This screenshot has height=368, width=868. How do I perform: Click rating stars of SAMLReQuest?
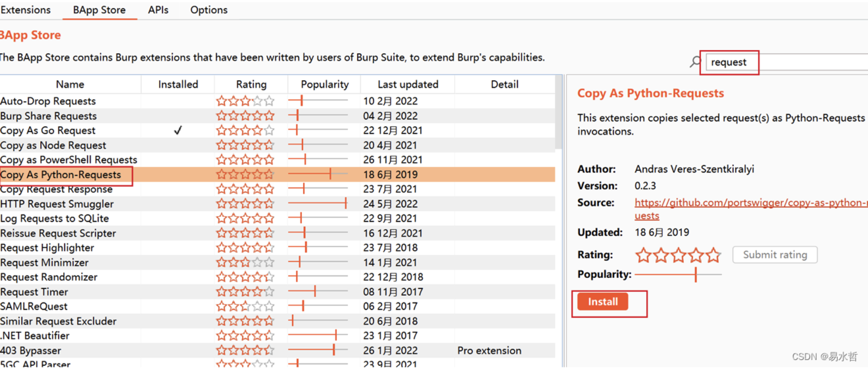tap(245, 306)
